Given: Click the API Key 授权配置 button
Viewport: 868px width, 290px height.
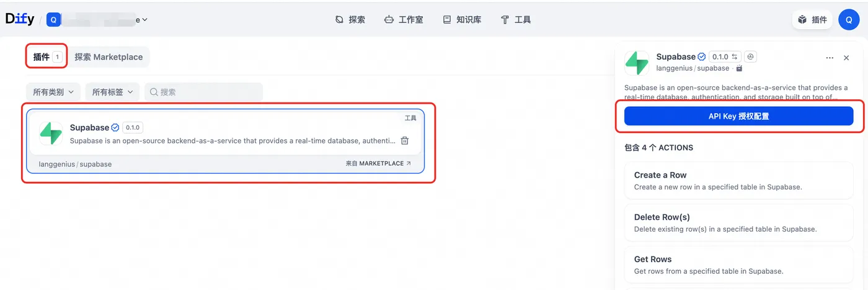Looking at the screenshot, I should click(x=739, y=116).
